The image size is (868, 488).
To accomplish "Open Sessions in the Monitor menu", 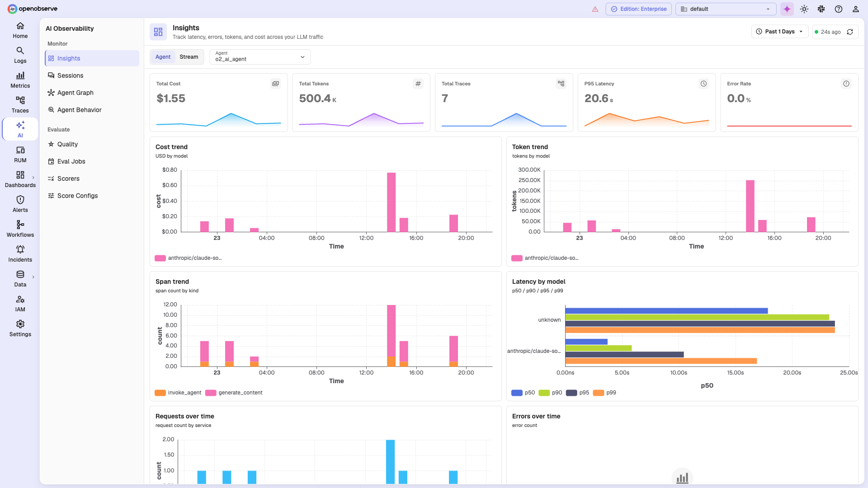I will click(92, 75).
